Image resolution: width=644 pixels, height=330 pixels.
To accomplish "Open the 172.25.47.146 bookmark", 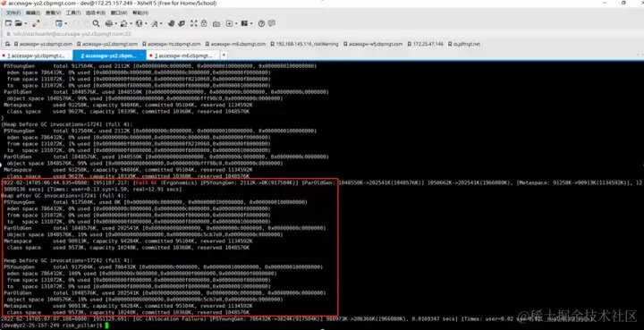I will (x=425, y=44).
